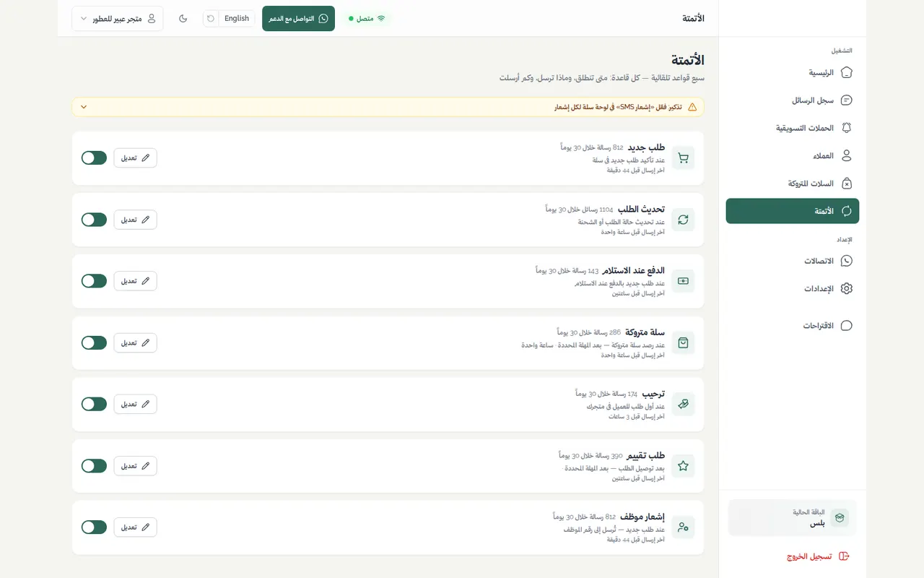Click the handshake icon beside «ترحيب»
This screenshot has width=924, height=578.
[x=683, y=405]
